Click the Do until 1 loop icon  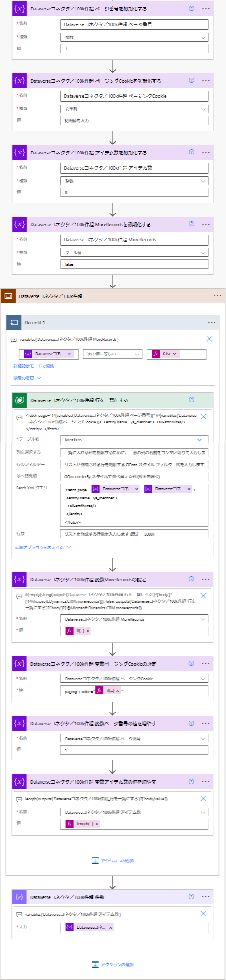14,322
